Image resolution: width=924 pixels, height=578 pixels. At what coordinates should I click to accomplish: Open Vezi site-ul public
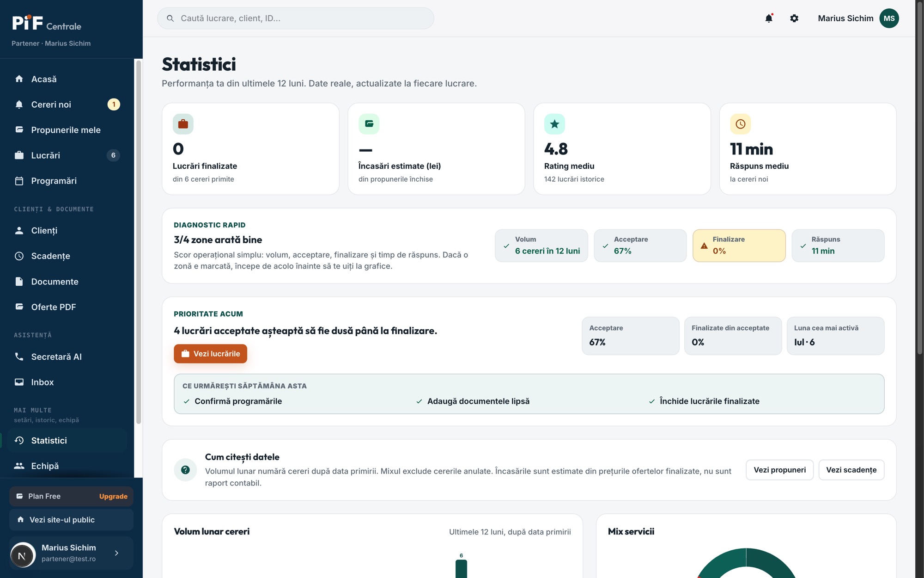(71, 520)
